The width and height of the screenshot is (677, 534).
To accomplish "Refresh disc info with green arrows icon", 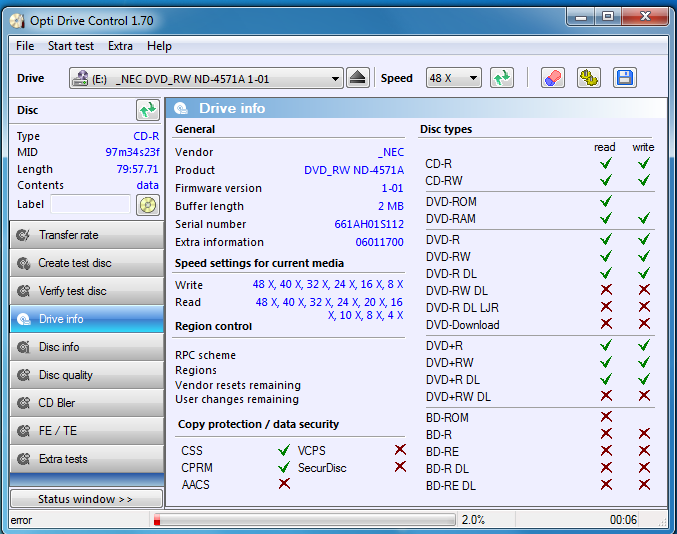I will 148,110.
